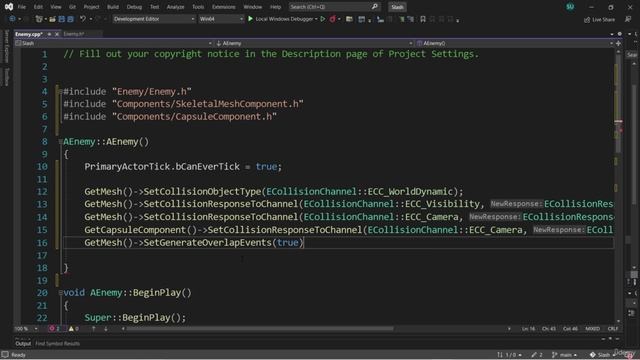The height and width of the screenshot is (360, 640).
Task: Click the yellow warnings count indicator
Action: pyautogui.click(x=73, y=329)
